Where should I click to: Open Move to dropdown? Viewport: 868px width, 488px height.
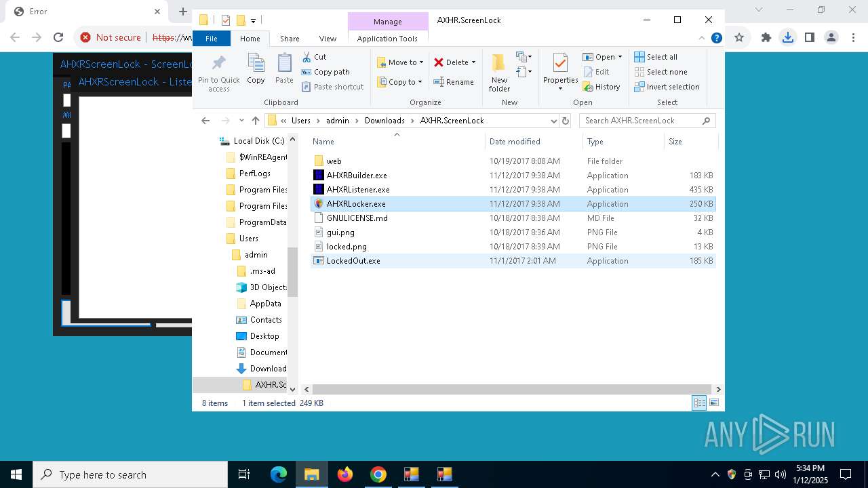(x=400, y=62)
